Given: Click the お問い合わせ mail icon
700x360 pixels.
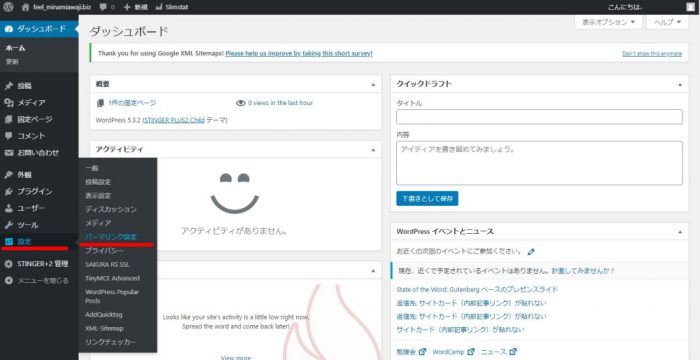Looking at the screenshot, I should click(8, 153).
